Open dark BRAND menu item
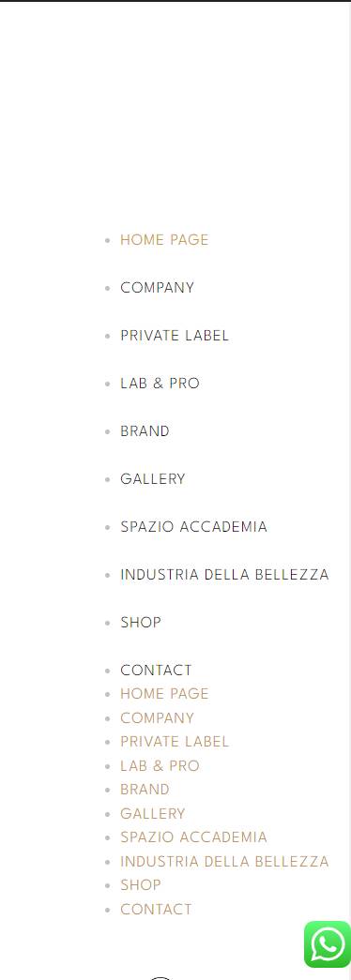 pyautogui.click(x=145, y=431)
